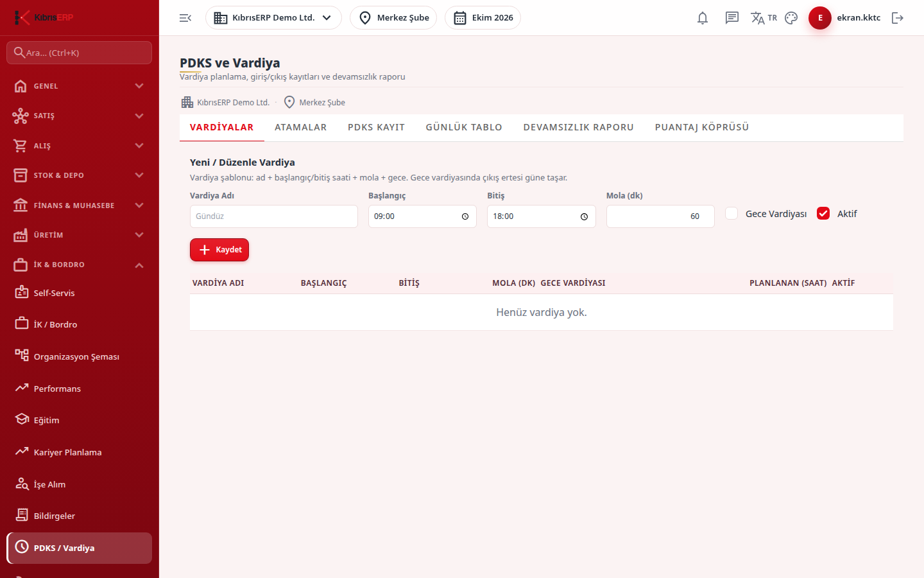Open the KıbrısERP Demo Ltd. company dropdown

(273, 18)
